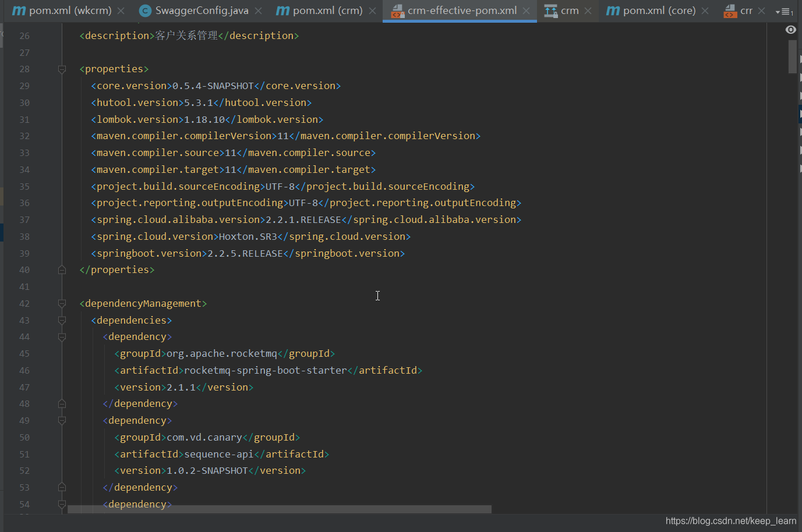The image size is (802, 532).
Task: Click the vertical scrollbar thumb in the editor
Action: pyautogui.click(x=792, y=56)
